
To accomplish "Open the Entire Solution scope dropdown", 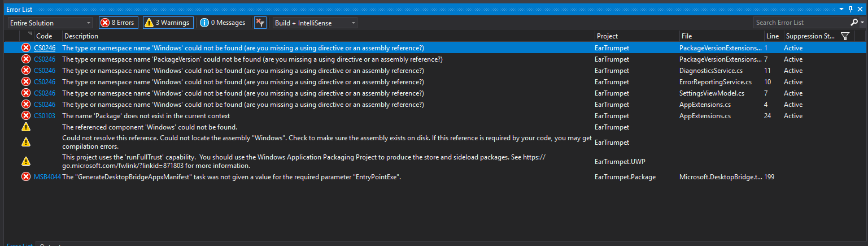I will click(x=50, y=23).
